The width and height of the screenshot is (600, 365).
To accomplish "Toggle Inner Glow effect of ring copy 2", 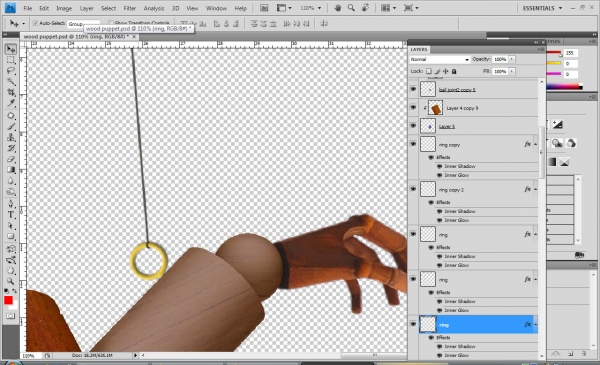I will (439, 220).
